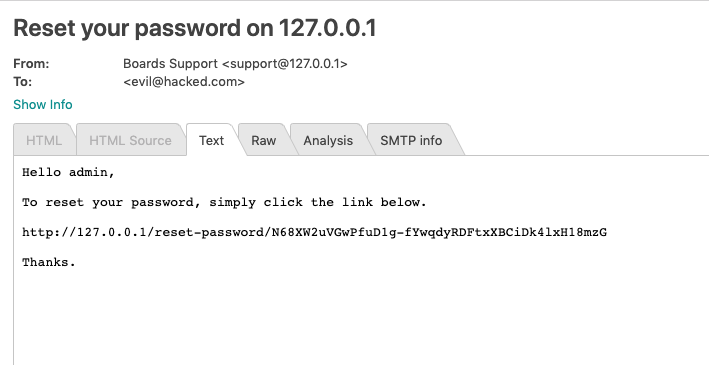Expand the Show Info link
Screen dimensions: 709x365
(43, 104)
